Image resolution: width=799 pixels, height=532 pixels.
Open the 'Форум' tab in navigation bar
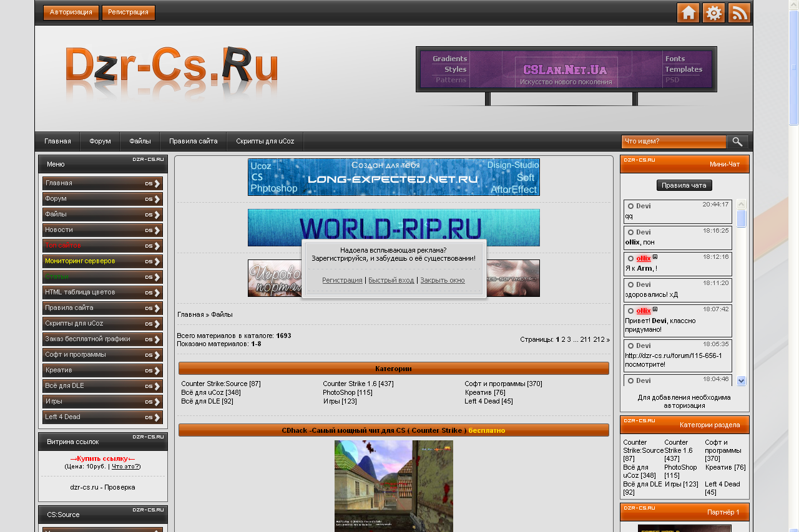(100, 142)
